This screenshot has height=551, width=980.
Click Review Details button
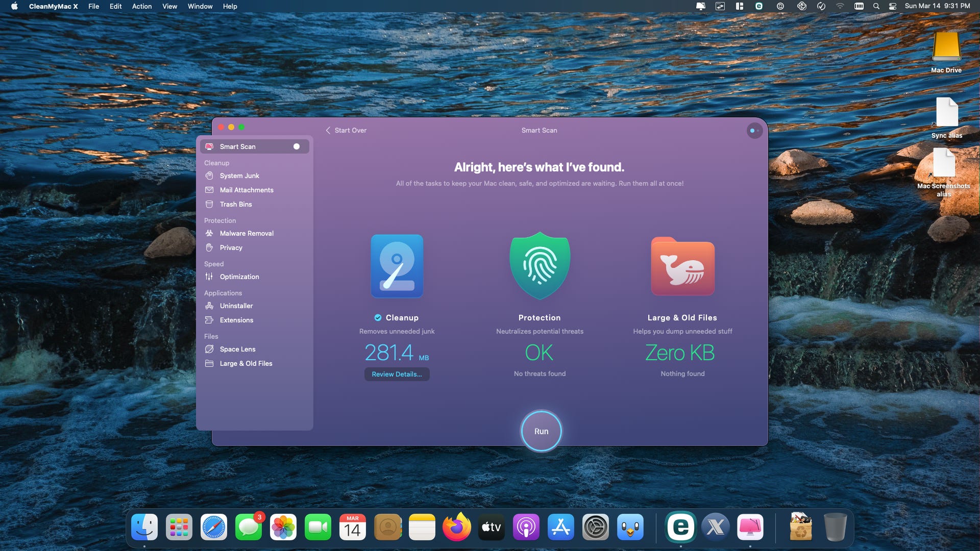click(x=397, y=374)
